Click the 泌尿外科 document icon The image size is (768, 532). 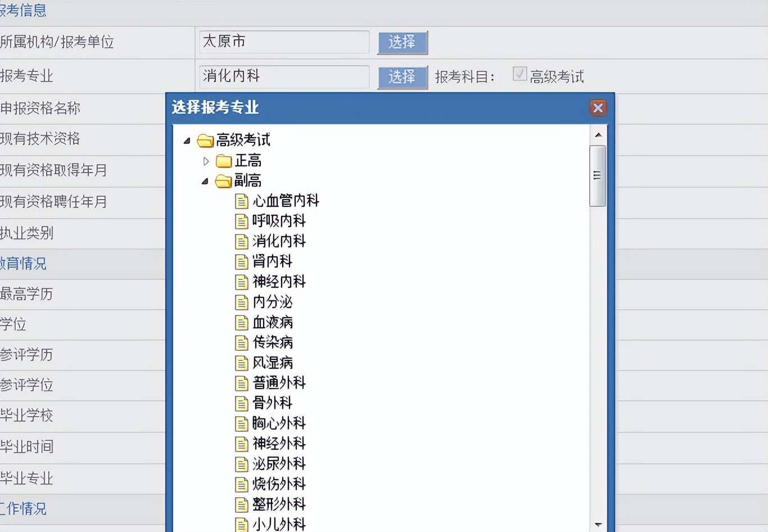pyautogui.click(x=241, y=464)
